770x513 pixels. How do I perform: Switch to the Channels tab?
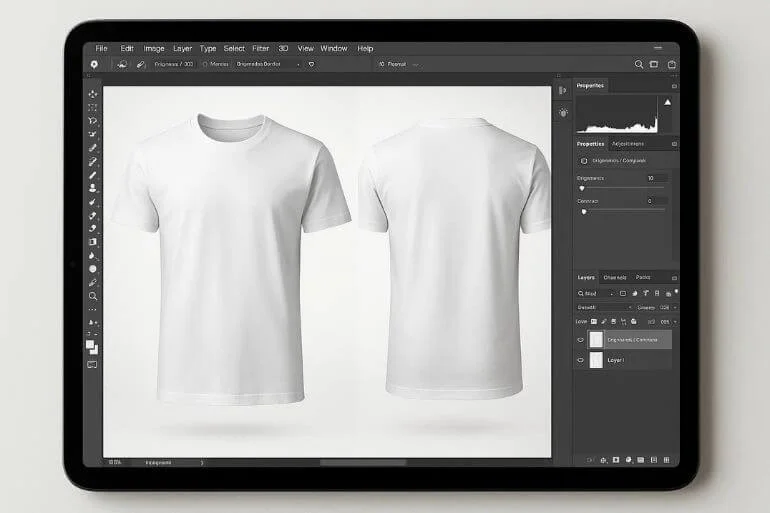614,277
